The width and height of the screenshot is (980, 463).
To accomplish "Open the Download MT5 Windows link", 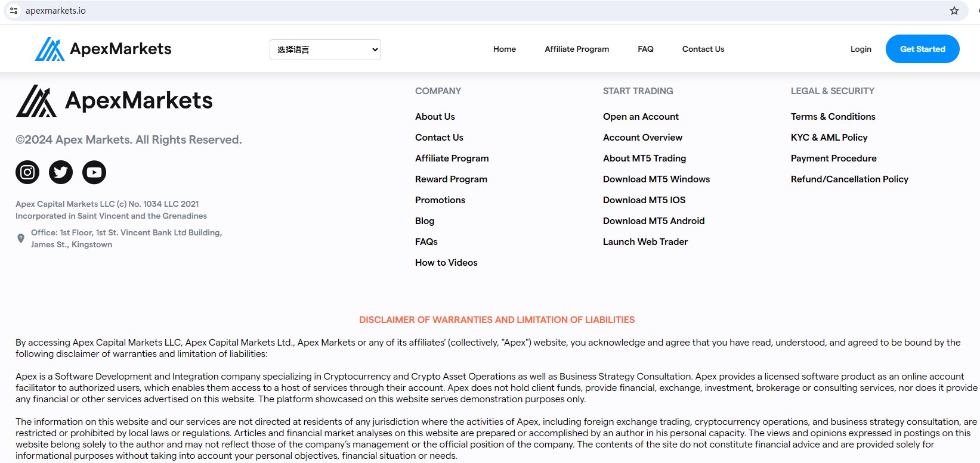I will 656,179.
